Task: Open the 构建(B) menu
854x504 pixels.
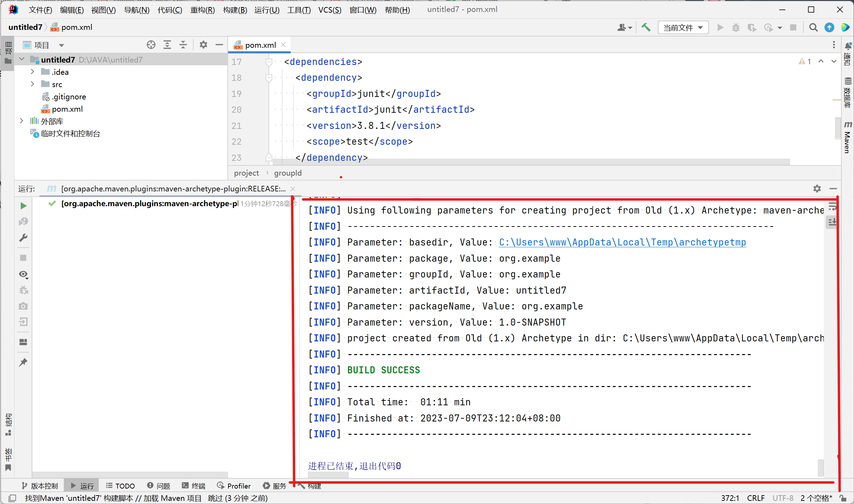Action: 235,10
